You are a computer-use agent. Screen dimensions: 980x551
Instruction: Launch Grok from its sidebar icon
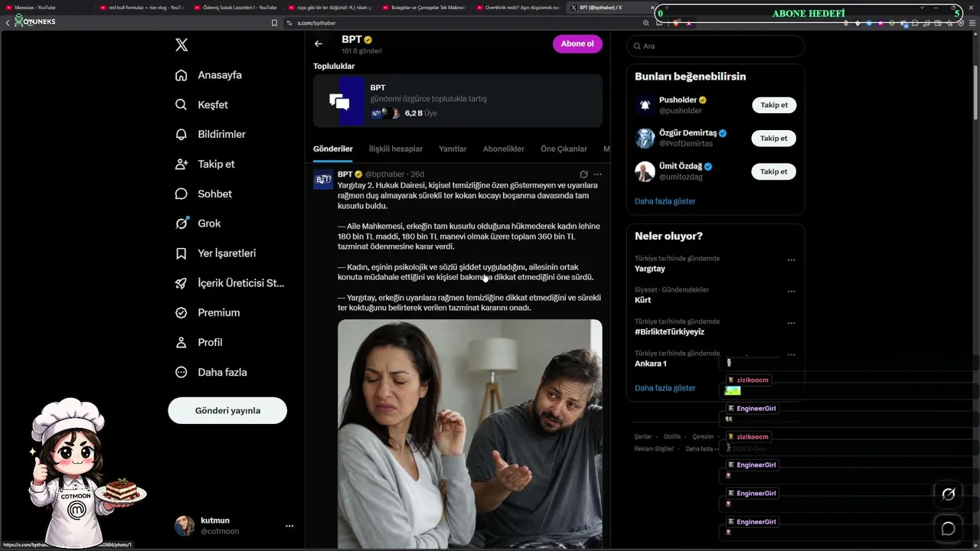[181, 223]
